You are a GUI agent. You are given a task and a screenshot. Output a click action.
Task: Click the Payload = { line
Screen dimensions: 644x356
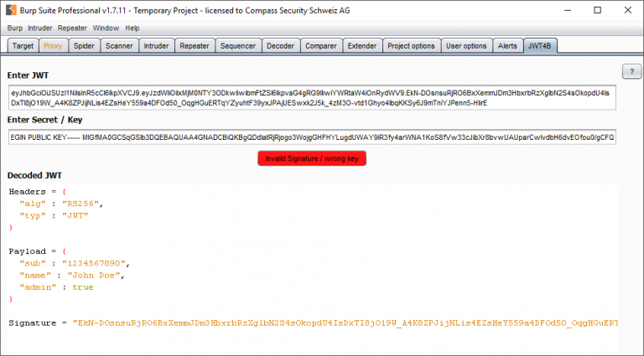pyautogui.click(x=38, y=251)
